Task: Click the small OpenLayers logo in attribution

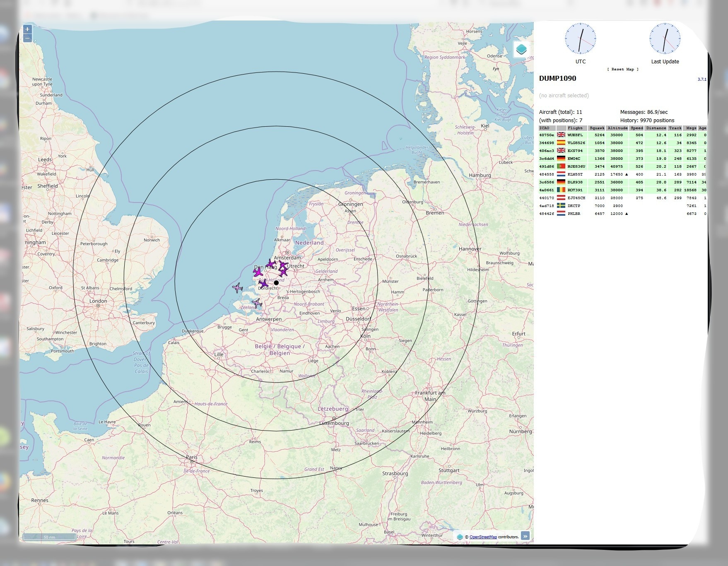Action: pos(460,537)
